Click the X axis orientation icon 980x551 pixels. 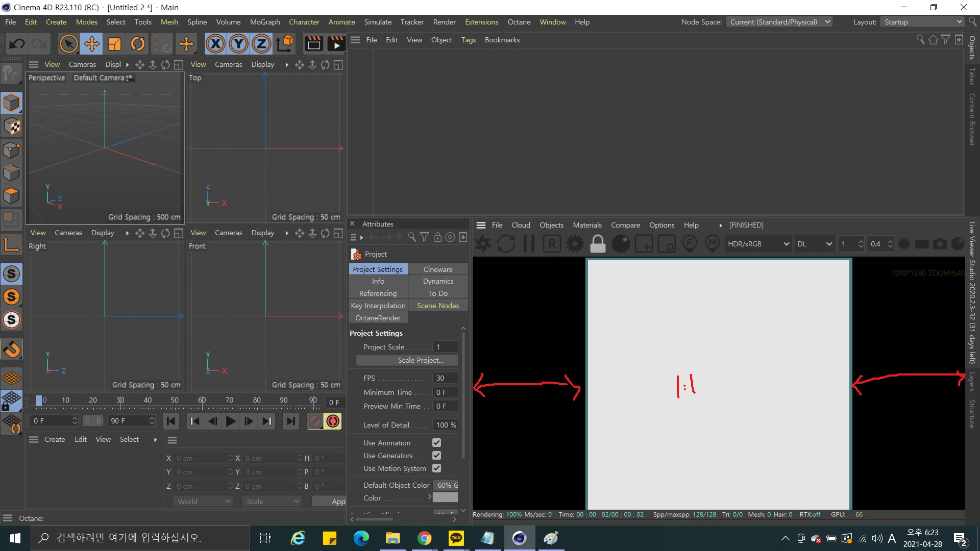215,44
